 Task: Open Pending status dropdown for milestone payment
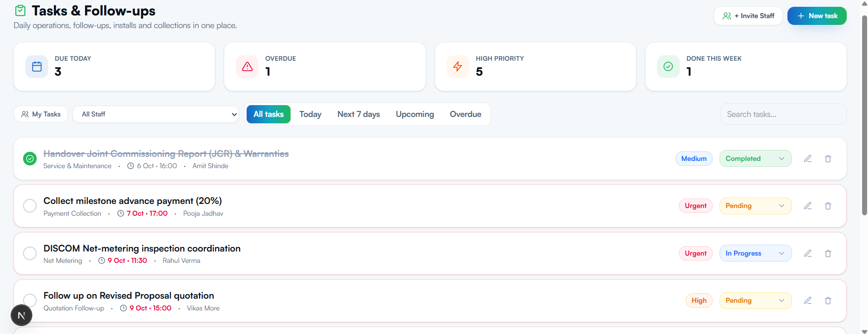click(x=755, y=206)
